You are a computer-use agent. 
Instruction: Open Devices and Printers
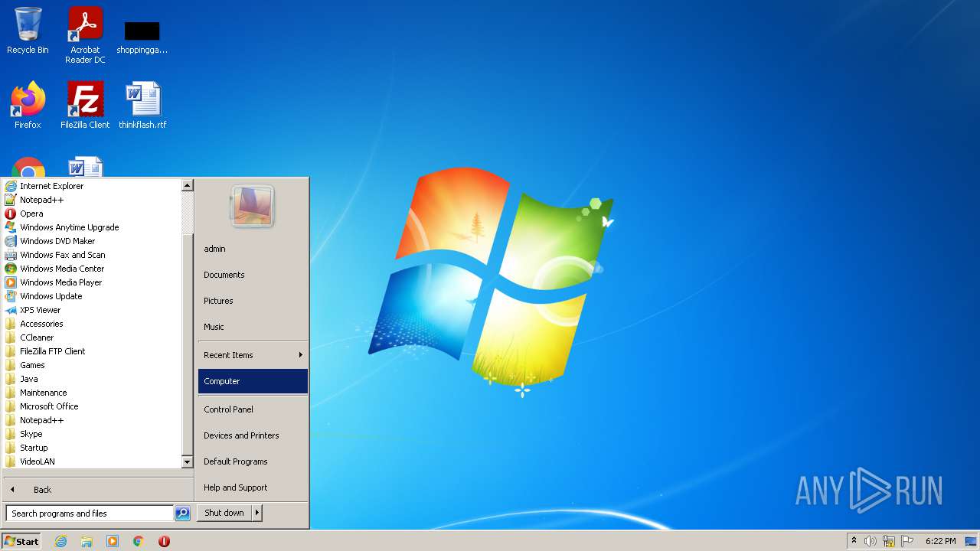[253, 435]
